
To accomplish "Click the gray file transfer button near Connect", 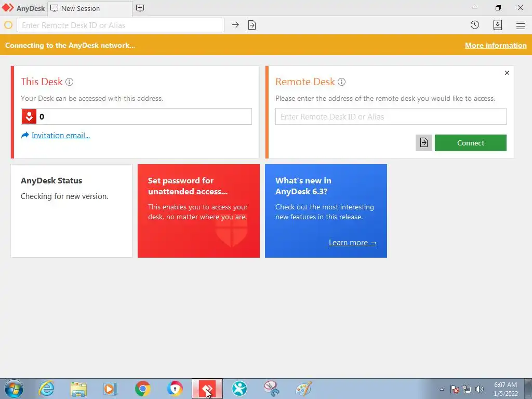I will click(x=424, y=143).
